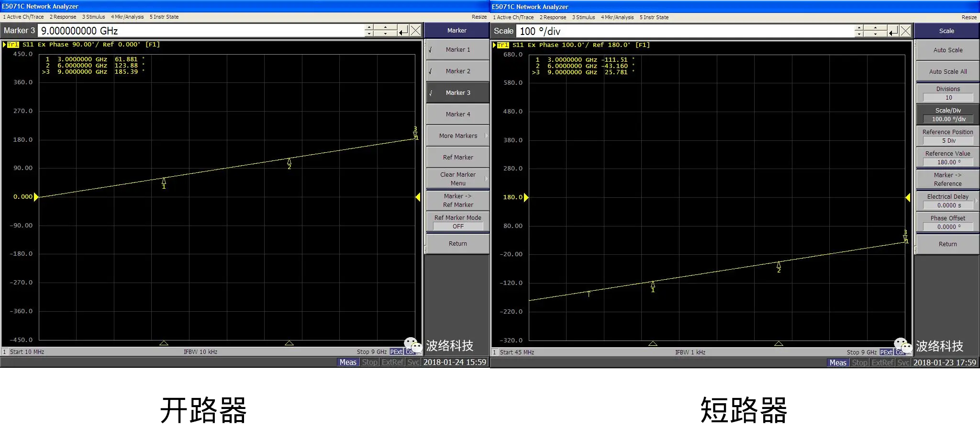980x443 pixels.
Task: Toggle Marker 1 checkmark softkey
Action: (x=457, y=49)
